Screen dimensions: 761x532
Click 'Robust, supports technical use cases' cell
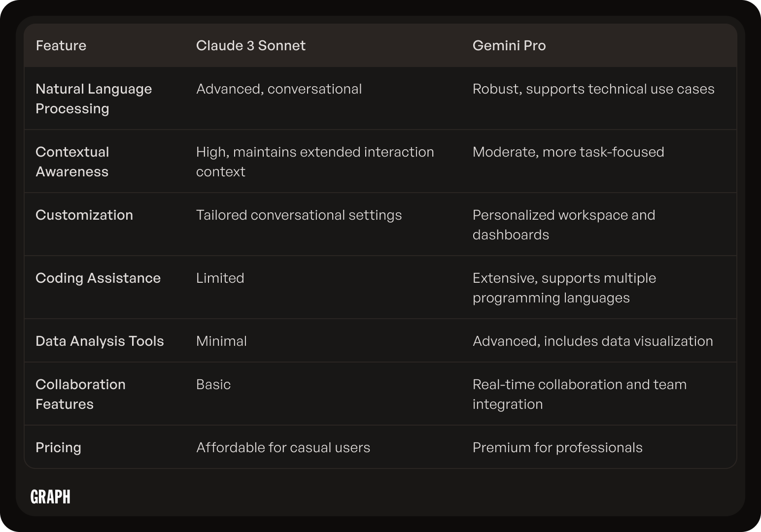(593, 89)
